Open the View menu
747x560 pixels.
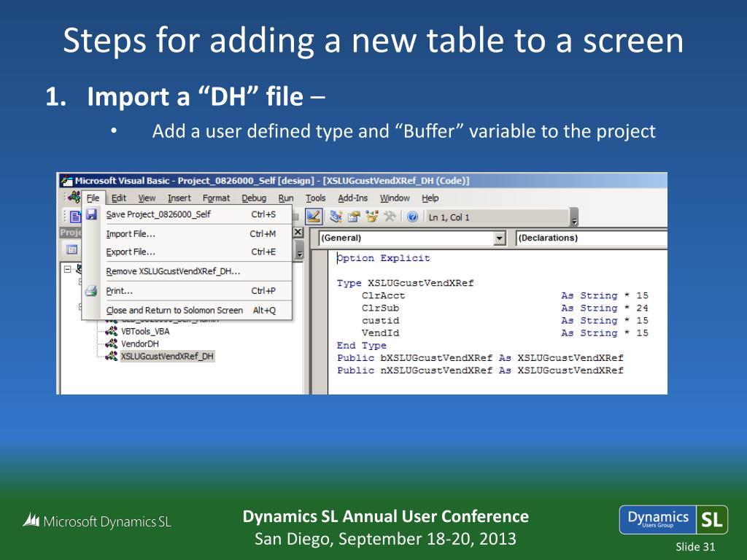[147, 198]
